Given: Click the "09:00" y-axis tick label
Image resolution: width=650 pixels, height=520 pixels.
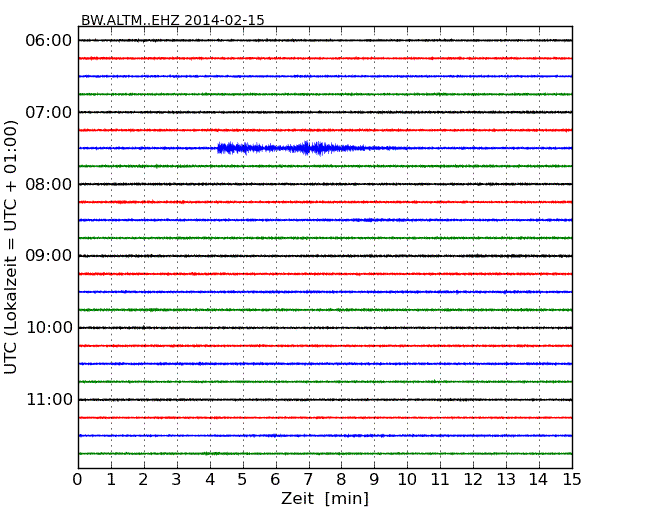Looking at the screenshot, I should [x=49, y=256].
